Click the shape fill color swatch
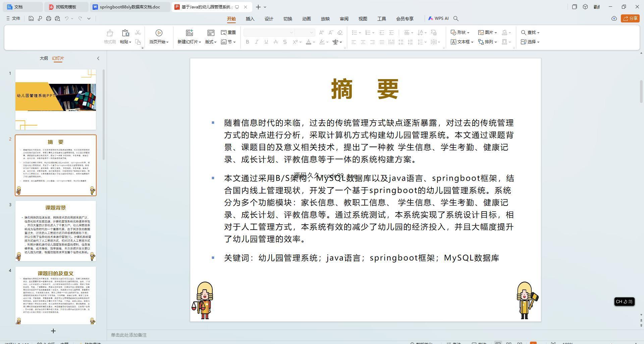Viewport: 644px width, 344px height. click(x=504, y=33)
